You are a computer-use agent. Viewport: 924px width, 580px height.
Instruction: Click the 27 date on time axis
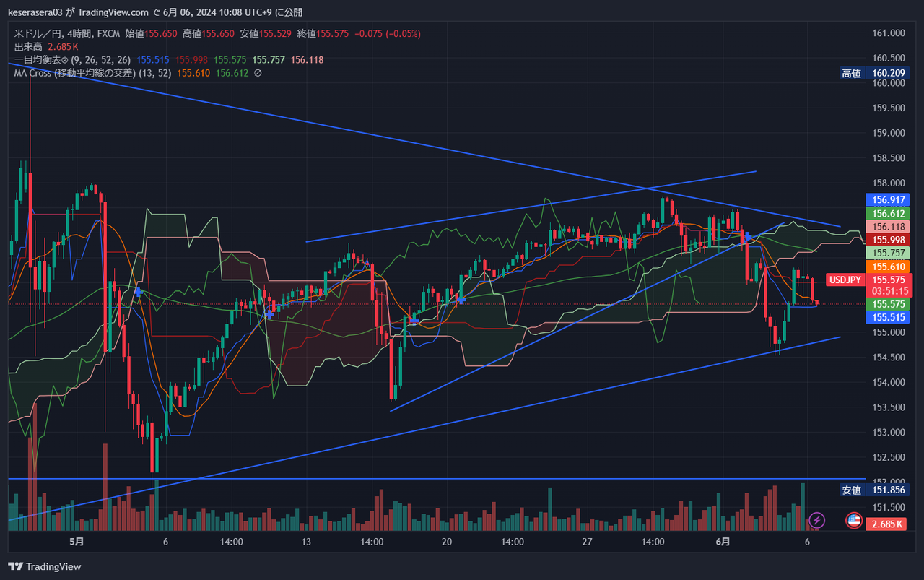[x=587, y=542]
